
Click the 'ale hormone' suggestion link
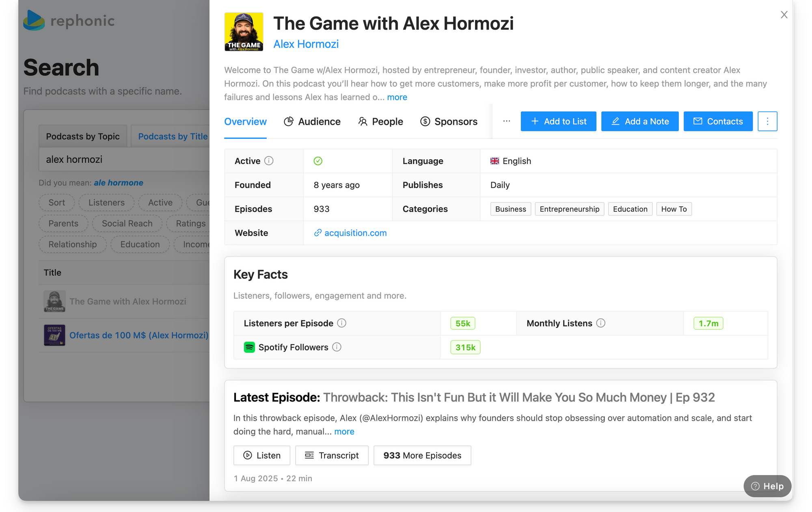tap(119, 183)
